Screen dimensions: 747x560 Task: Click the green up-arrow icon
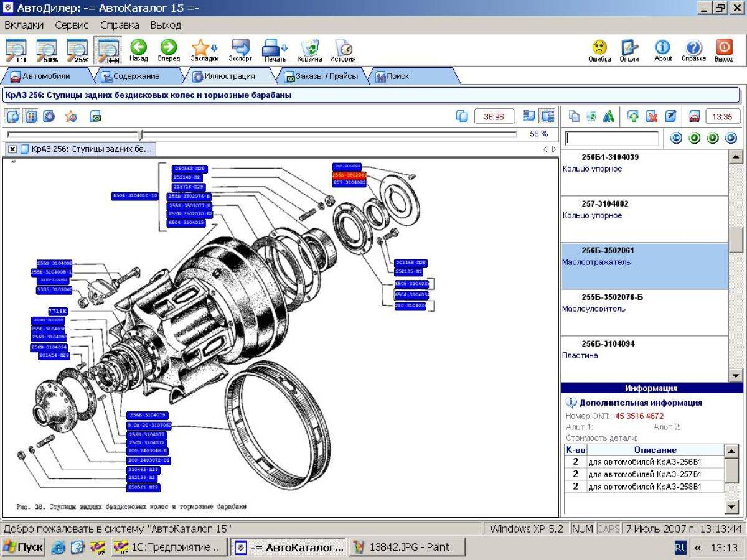pos(634,116)
